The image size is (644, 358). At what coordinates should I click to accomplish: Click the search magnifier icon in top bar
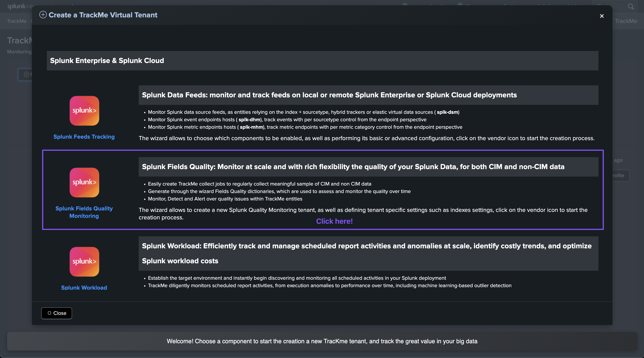coord(631,7)
